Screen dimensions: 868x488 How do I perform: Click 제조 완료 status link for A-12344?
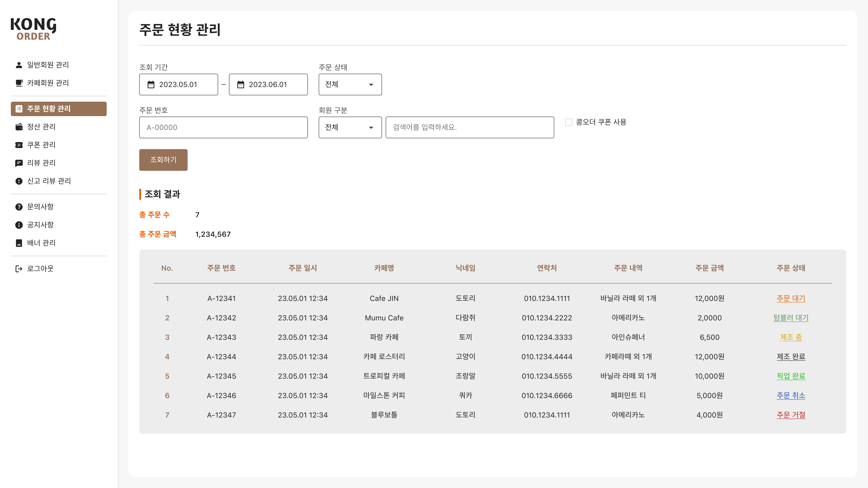point(791,357)
